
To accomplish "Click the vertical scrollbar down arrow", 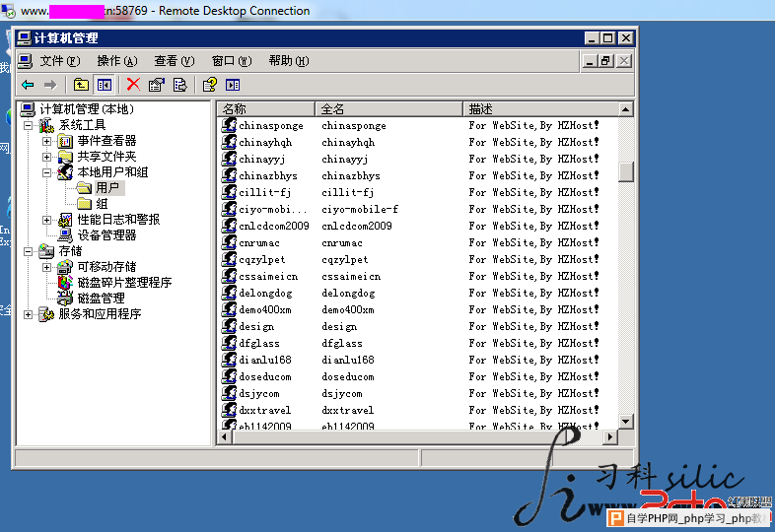I will [x=626, y=422].
